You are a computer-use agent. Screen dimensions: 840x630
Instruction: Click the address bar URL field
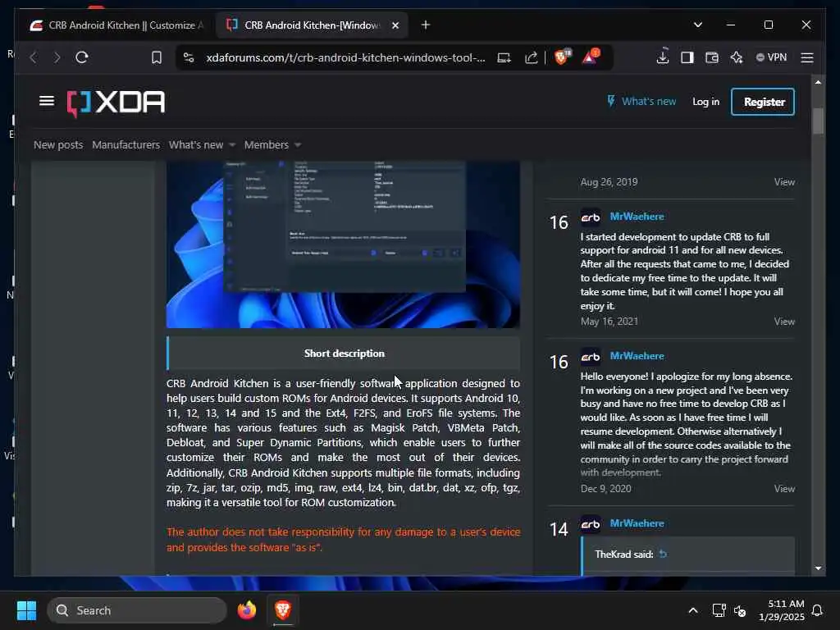[x=345, y=57]
